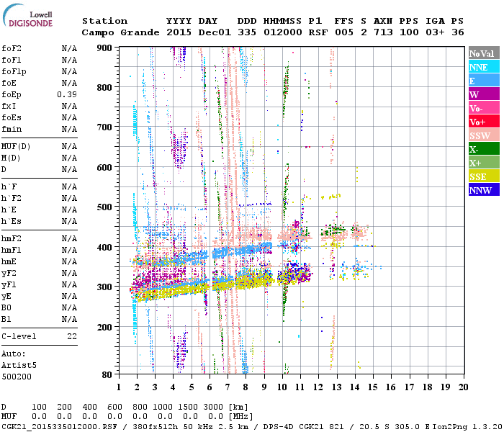The width and height of the screenshot is (504, 432).
Task: Click the MUF(D) parameter label
Action: click(16, 147)
